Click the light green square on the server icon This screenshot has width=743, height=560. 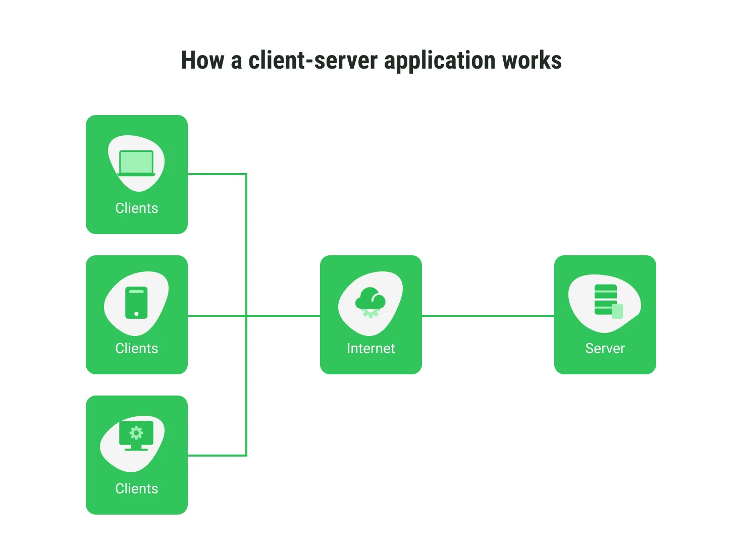tap(617, 311)
